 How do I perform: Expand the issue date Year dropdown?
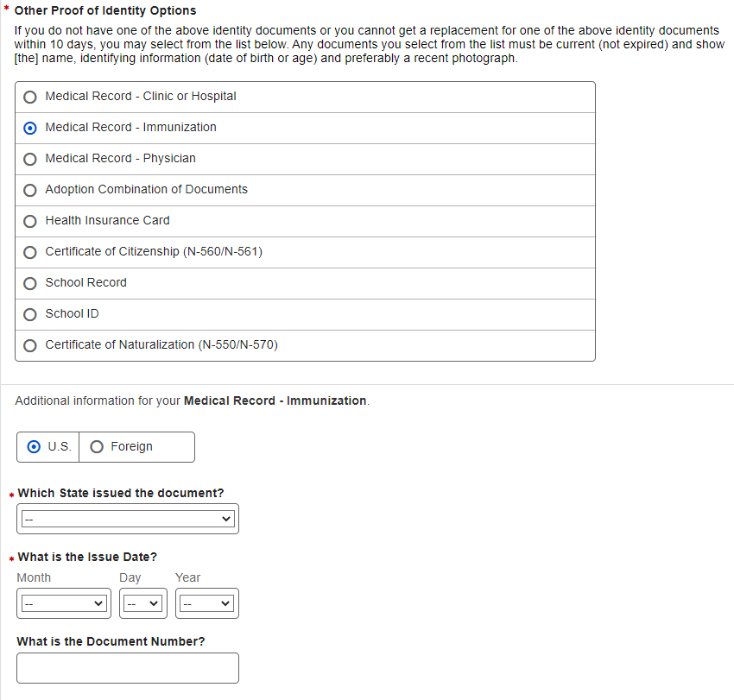(207, 603)
